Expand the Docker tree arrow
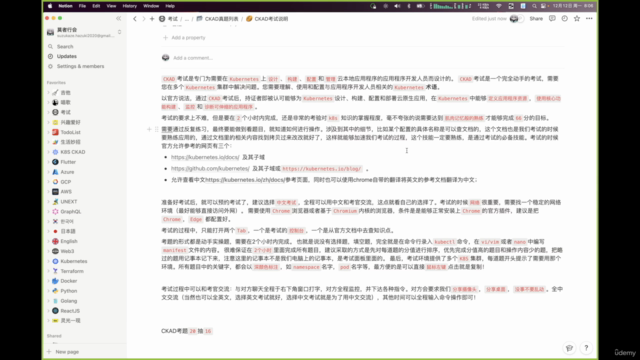The width and height of the screenshot is (640, 360). pos(49,281)
